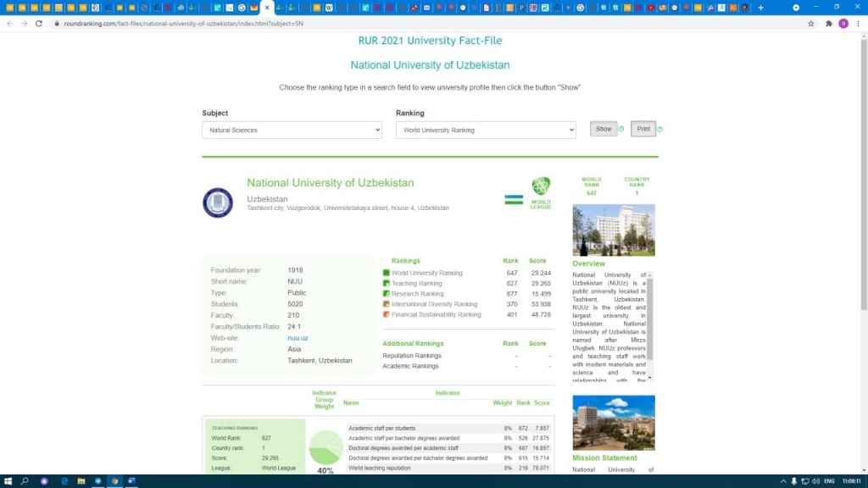Click the Mission Statement heading
Viewport: 868px width, 488px height.
coord(604,458)
